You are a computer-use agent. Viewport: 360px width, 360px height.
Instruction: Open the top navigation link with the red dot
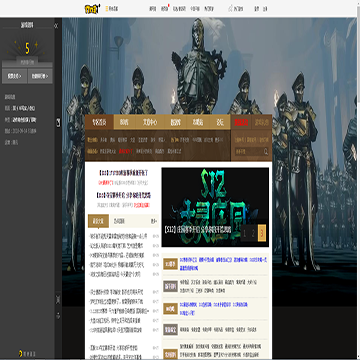coord(165,9)
